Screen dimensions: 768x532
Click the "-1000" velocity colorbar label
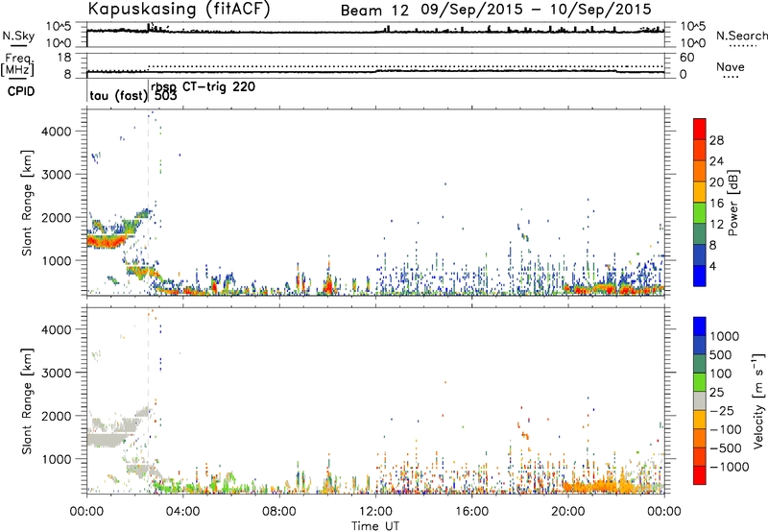click(x=730, y=467)
